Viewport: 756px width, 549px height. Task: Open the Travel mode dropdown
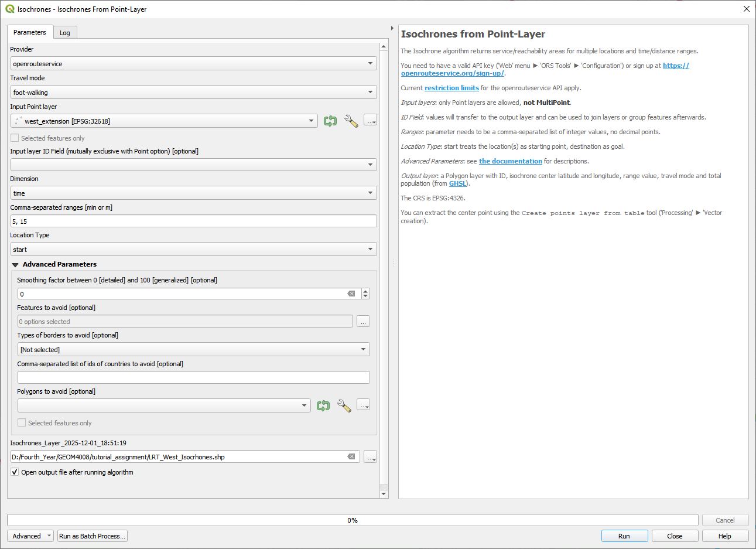coord(193,93)
